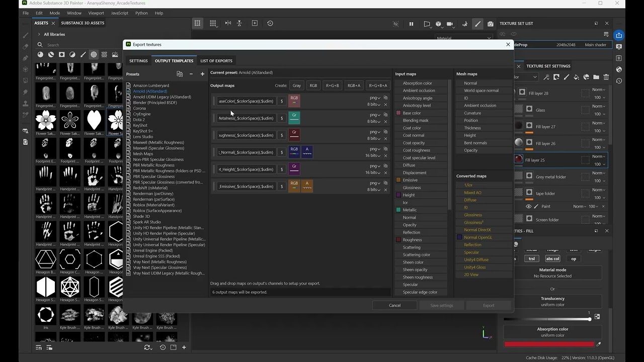Image resolution: width=644 pixels, height=362 pixels.
Task: Open Norm blend dropdown of Paint effect
Action: point(580,206)
